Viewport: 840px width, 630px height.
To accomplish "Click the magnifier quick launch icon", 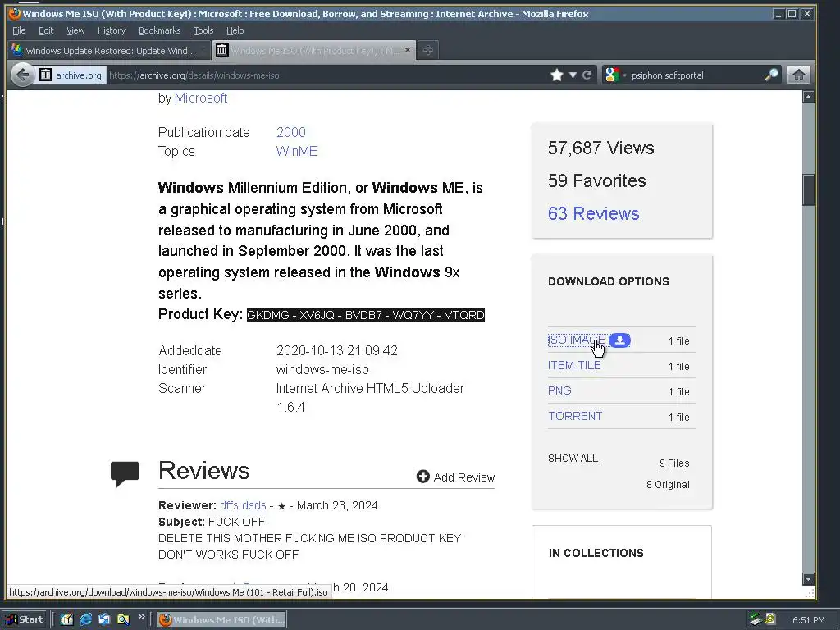I will 123,620.
